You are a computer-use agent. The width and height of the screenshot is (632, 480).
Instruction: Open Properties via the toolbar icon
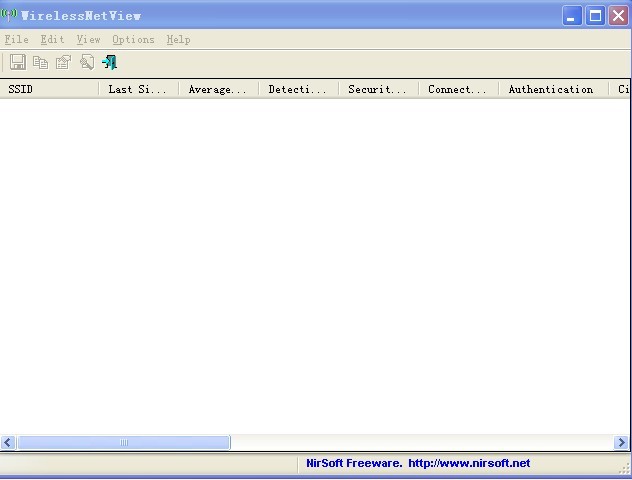pos(63,62)
